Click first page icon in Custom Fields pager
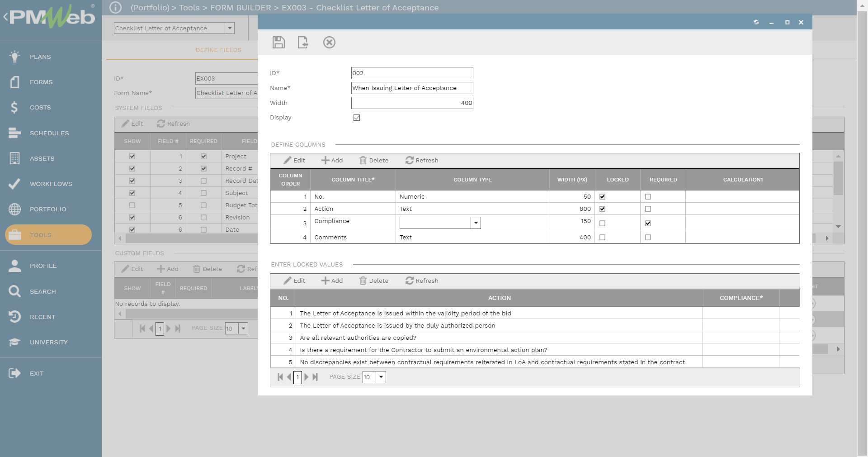 (142, 328)
